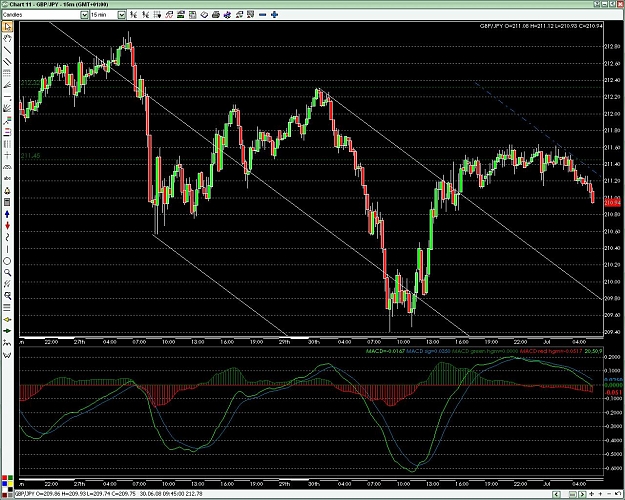625x500 pixels.
Task: Pick the parallel channel lines tool
Action: pyautogui.click(x=7, y=62)
